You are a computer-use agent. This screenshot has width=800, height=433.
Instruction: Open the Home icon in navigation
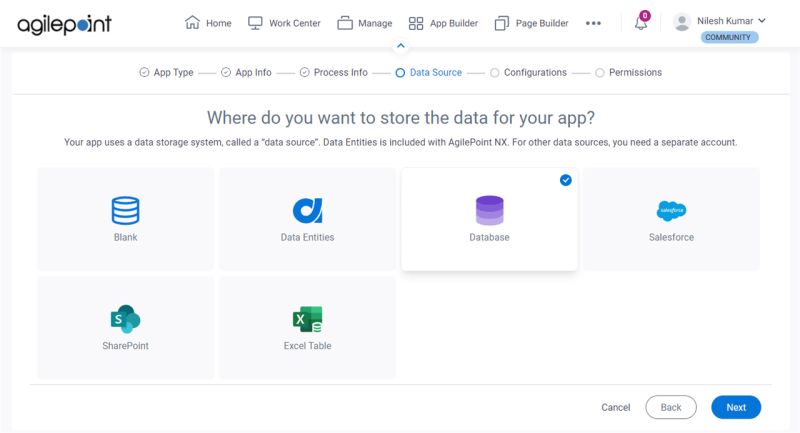click(192, 22)
